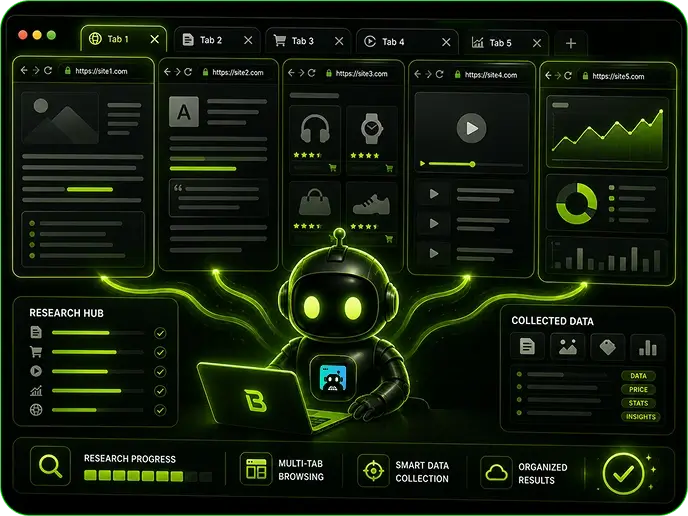
Task: Select the Multi-Tab Browsing layout icon
Action: (x=256, y=469)
